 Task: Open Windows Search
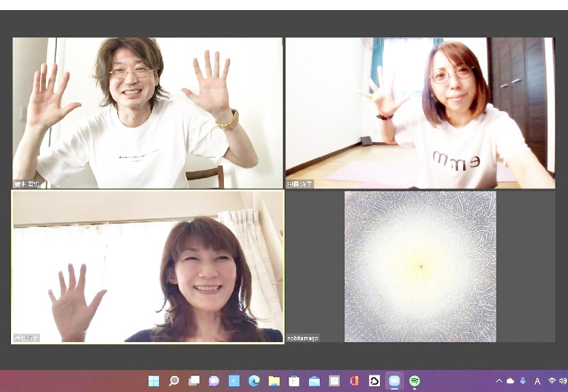[175, 380]
